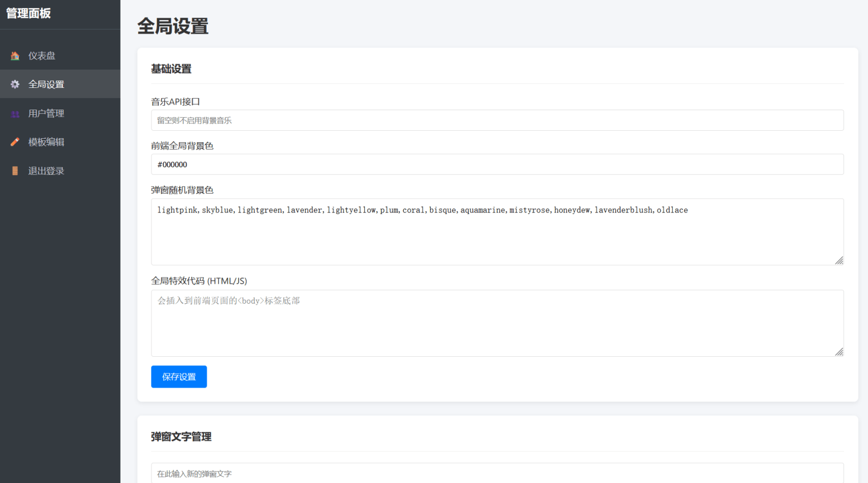Click the resize grip of the effects textarea
Image resolution: width=868 pixels, height=483 pixels.
tap(839, 352)
